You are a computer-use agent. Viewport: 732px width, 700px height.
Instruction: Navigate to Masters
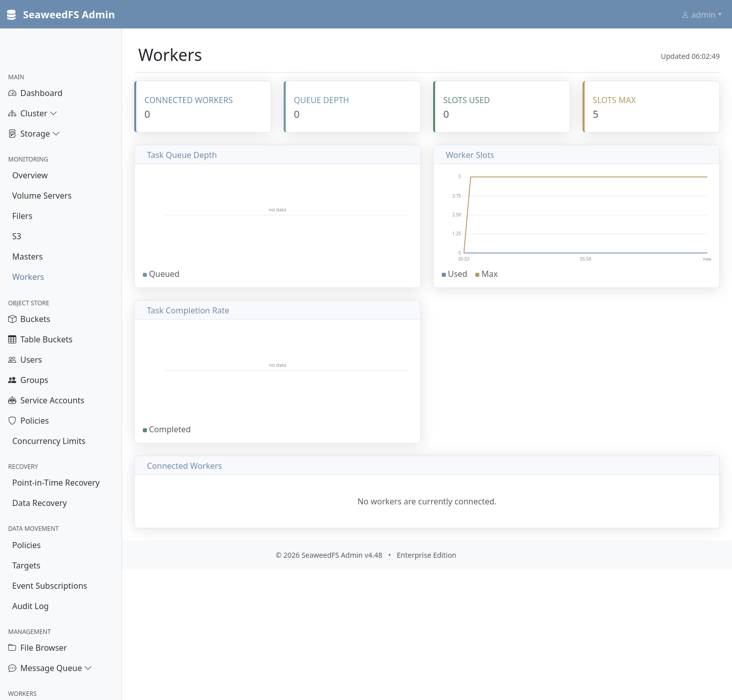pos(27,257)
